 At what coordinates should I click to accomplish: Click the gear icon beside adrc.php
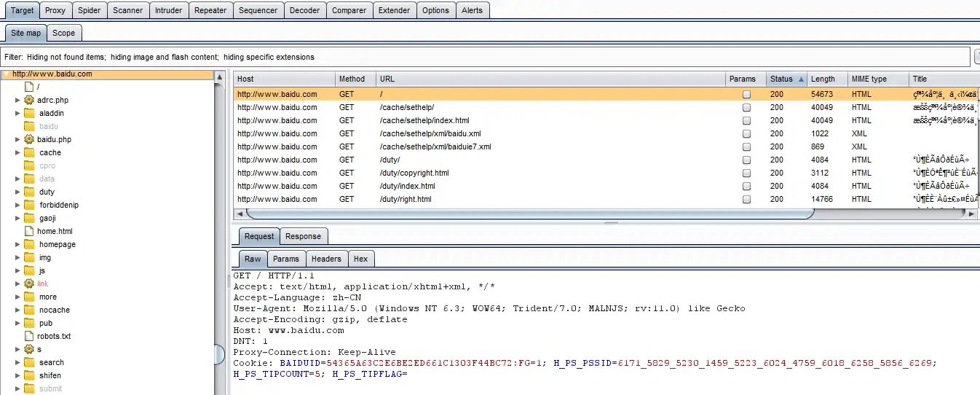click(x=29, y=100)
